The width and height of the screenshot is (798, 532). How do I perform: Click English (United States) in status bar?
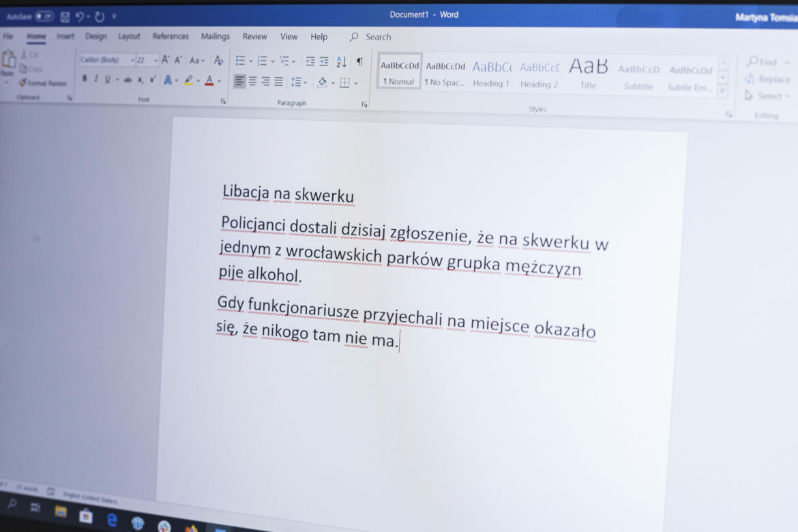pyautogui.click(x=90, y=497)
